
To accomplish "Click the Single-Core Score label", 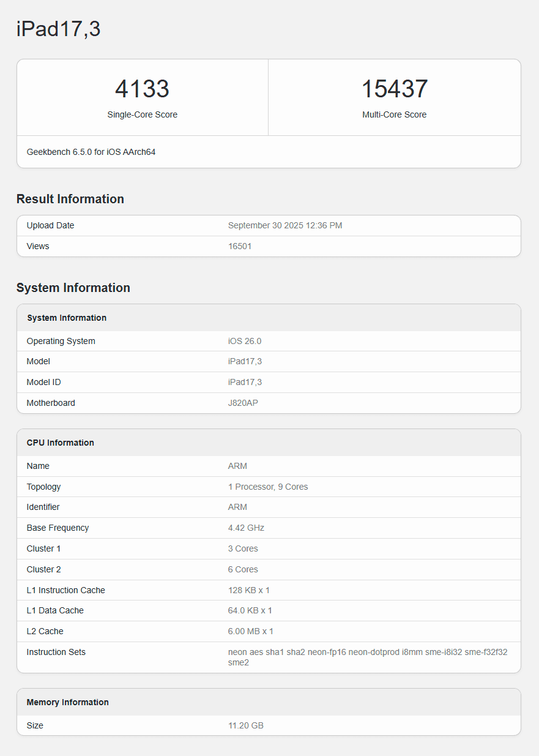I will tap(142, 114).
